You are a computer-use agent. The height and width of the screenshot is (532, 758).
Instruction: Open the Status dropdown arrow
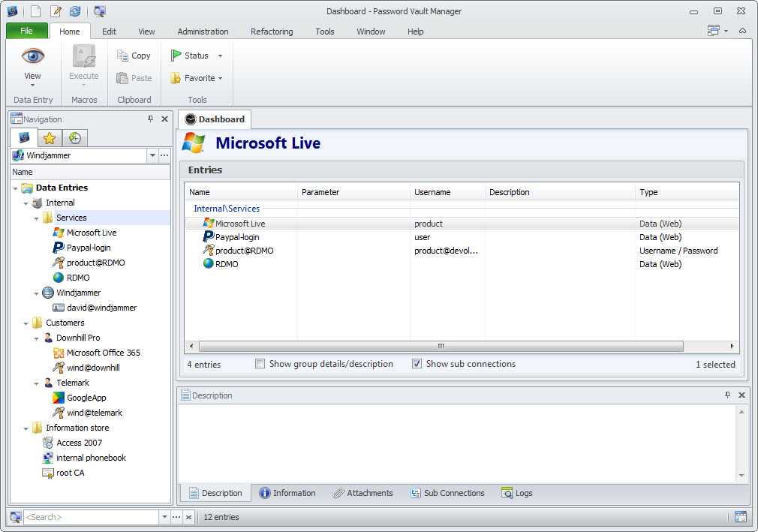[220, 56]
